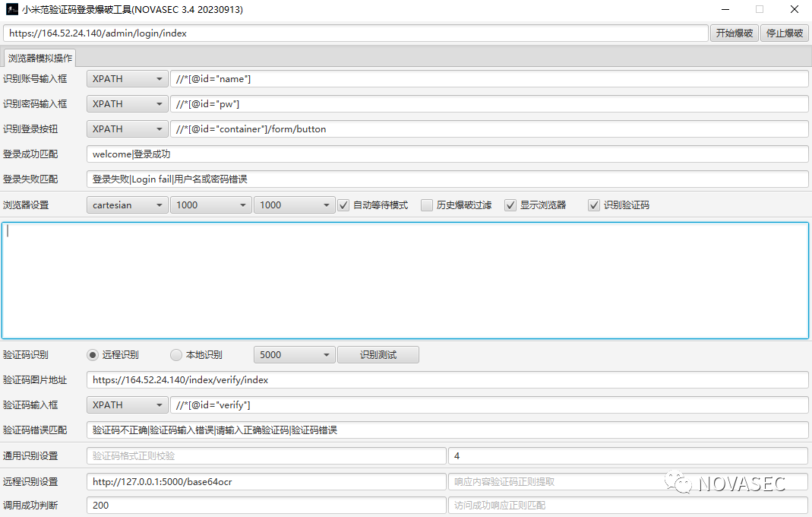The height and width of the screenshot is (517, 812).
Task: Open the first 1000 dropdown after cartesian
Action: tap(210, 205)
